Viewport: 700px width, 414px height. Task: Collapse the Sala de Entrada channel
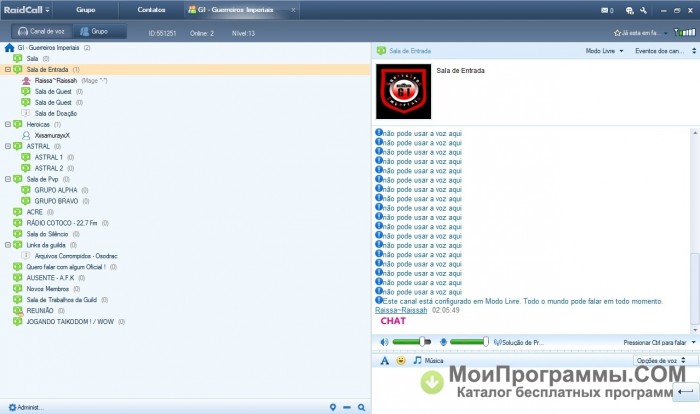[8, 69]
